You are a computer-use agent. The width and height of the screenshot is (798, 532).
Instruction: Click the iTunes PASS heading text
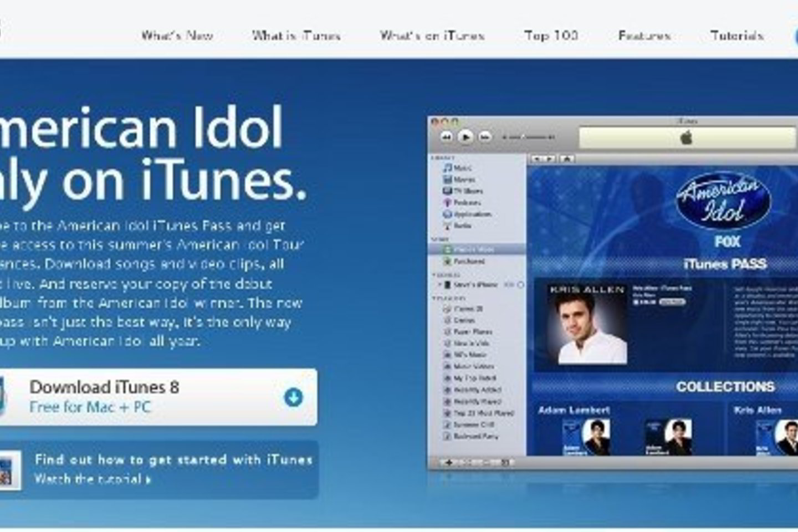click(725, 264)
